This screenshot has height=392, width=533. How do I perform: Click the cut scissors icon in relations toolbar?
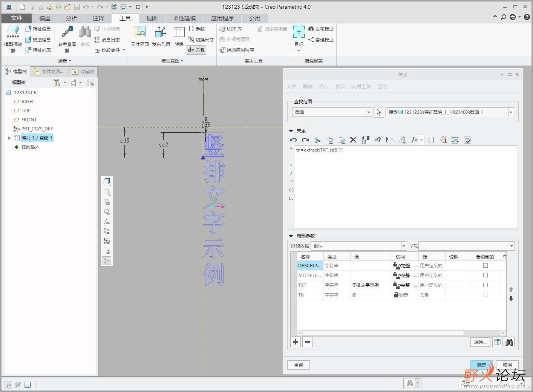click(x=317, y=140)
